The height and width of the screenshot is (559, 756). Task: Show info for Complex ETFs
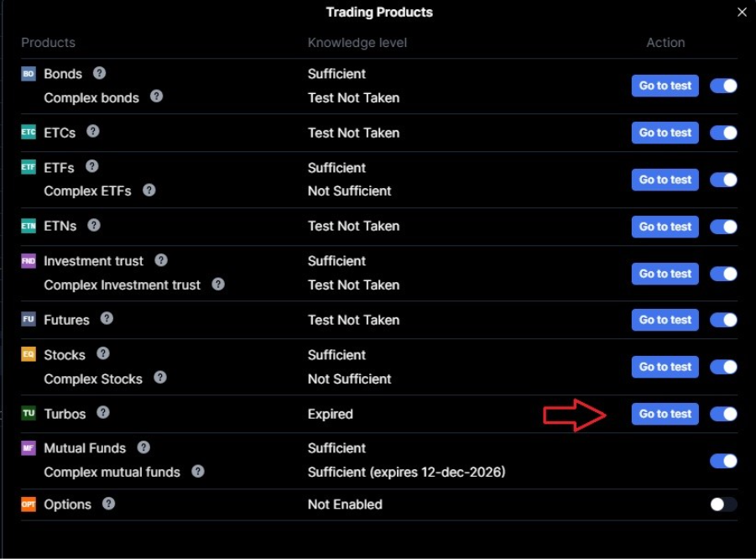pos(149,190)
